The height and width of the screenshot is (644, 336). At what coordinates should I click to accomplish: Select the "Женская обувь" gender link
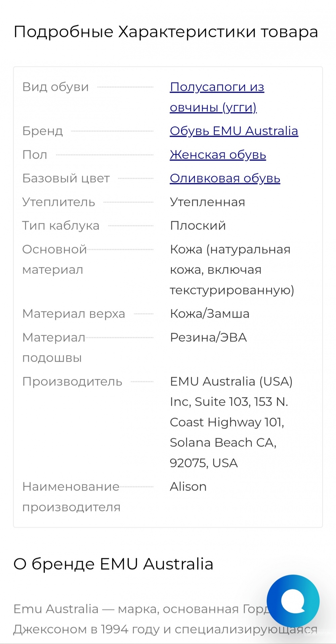(218, 155)
